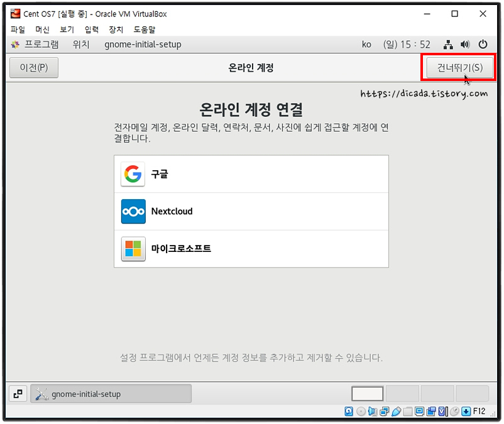This screenshot has height=424, width=504.
Task: Click the power icon in top panel
Action: (483, 45)
